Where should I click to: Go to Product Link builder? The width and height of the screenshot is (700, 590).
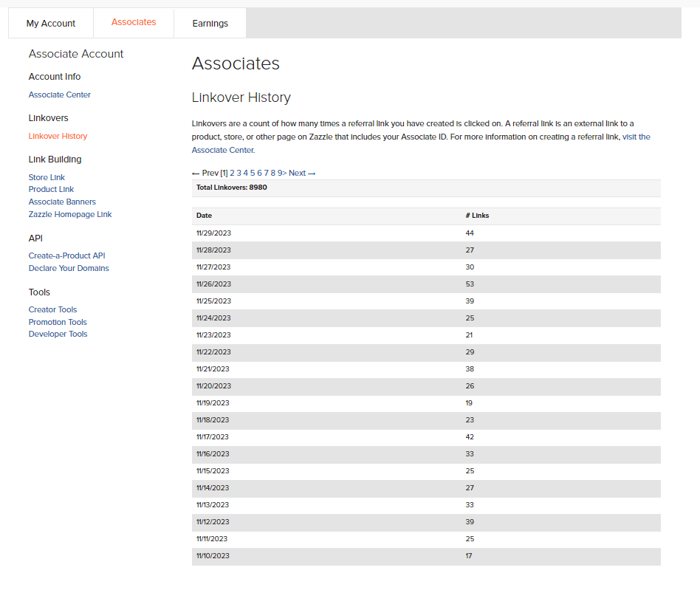point(51,189)
